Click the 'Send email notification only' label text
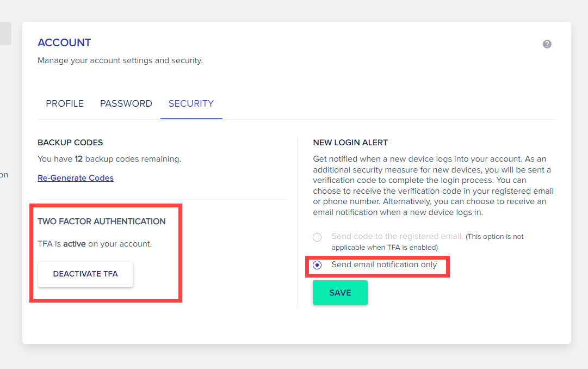This screenshot has height=369, width=588. 384,265
